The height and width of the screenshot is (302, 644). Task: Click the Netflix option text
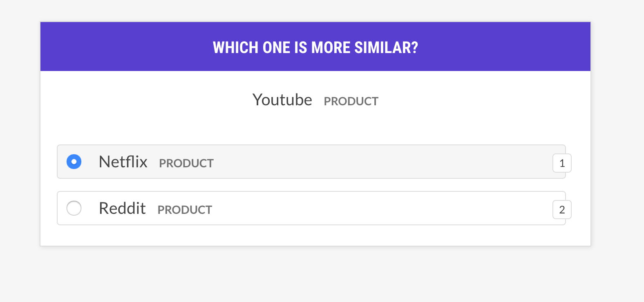(x=123, y=162)
